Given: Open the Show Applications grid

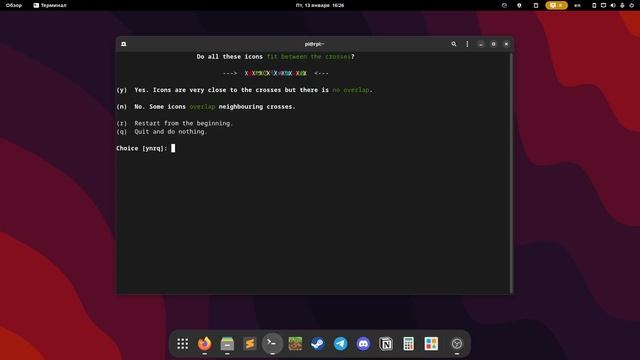Looking at the screenshot, I should click(182, 344).
